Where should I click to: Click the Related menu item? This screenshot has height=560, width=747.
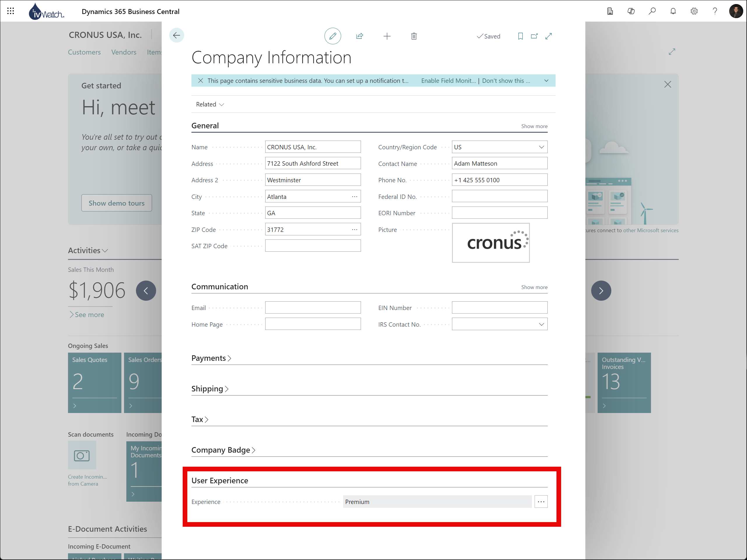click(210, 104)
